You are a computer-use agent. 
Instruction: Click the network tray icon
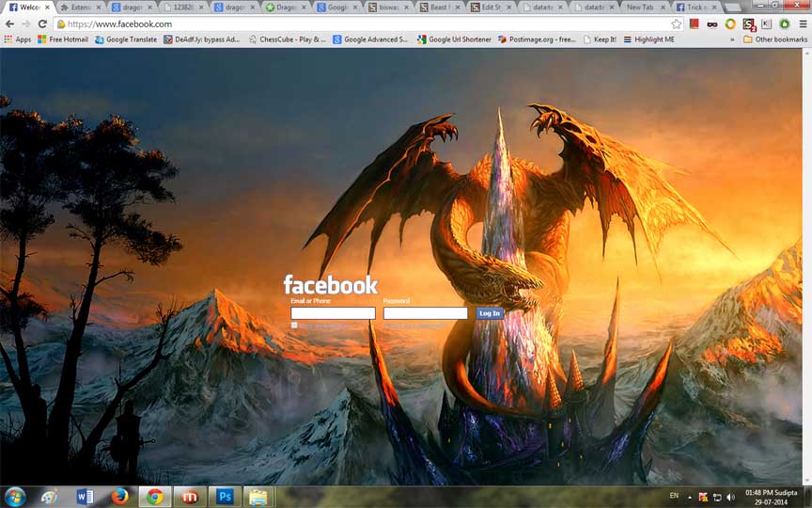tap(717, 497)
